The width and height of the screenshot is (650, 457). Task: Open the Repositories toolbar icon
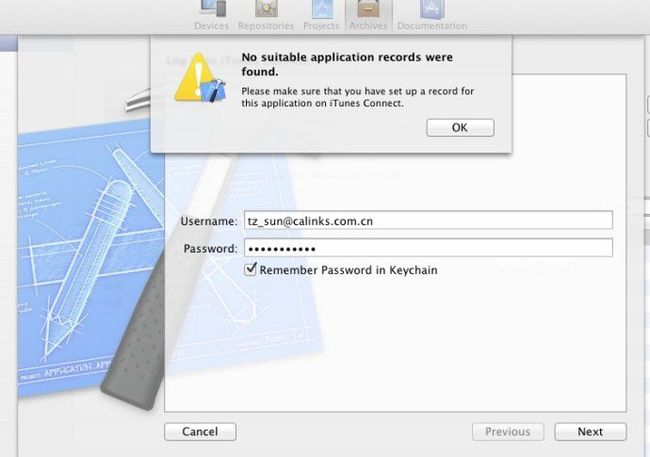point(266,8)
